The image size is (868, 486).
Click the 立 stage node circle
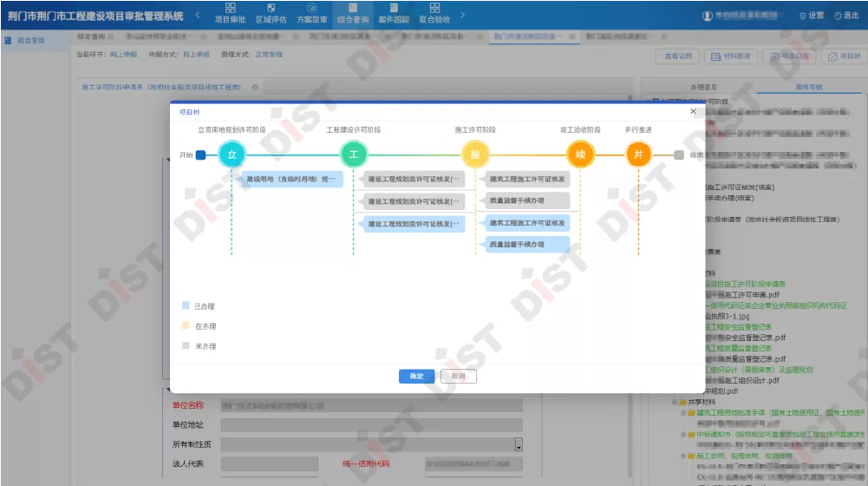point(232,154)
